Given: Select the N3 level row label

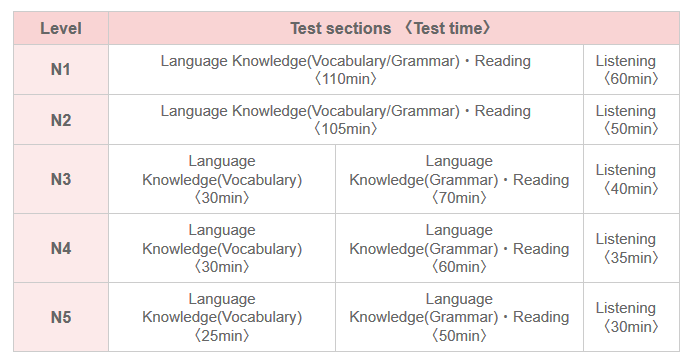Looking at the screenshot, I should coord(61,179).
